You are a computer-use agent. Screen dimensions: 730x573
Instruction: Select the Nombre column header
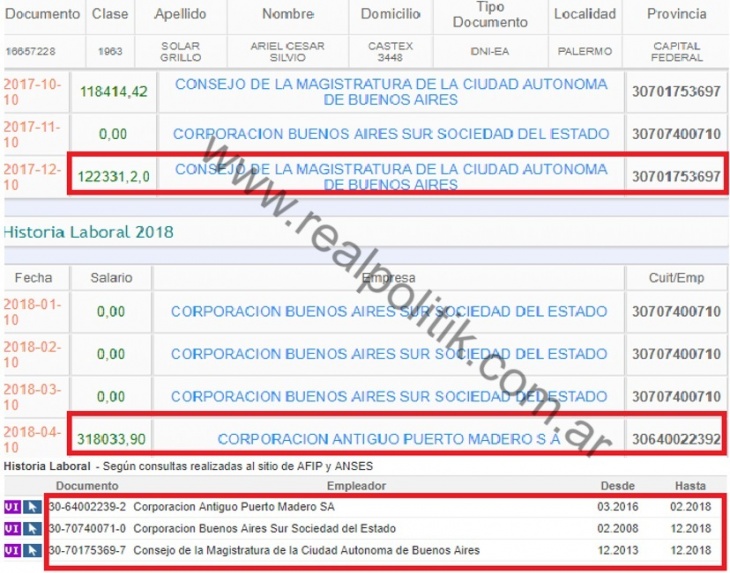[x=288, y=14]
